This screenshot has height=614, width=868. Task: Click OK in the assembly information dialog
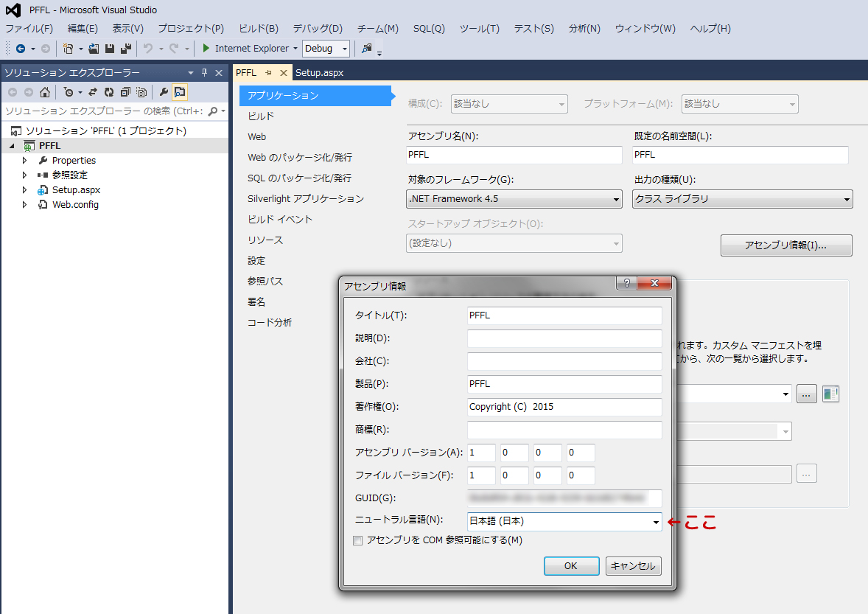point(571,566)
